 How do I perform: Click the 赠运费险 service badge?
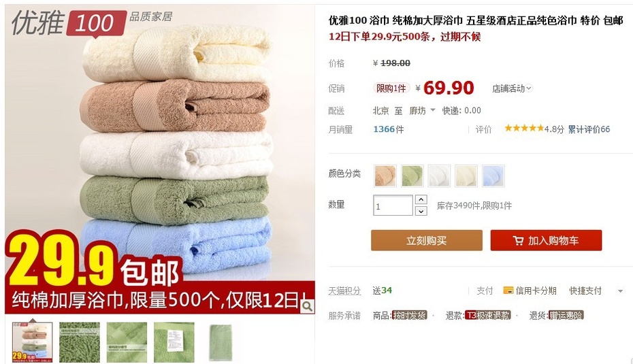[566, 315]
